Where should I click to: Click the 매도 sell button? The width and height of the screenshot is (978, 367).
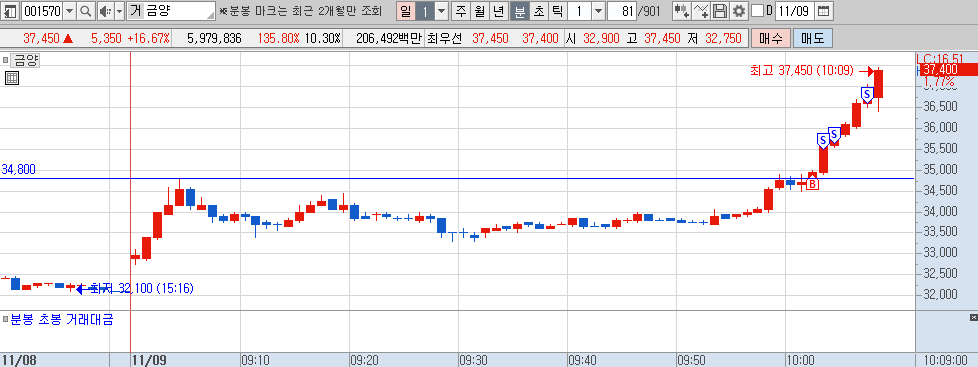click(x=813, y=38)
